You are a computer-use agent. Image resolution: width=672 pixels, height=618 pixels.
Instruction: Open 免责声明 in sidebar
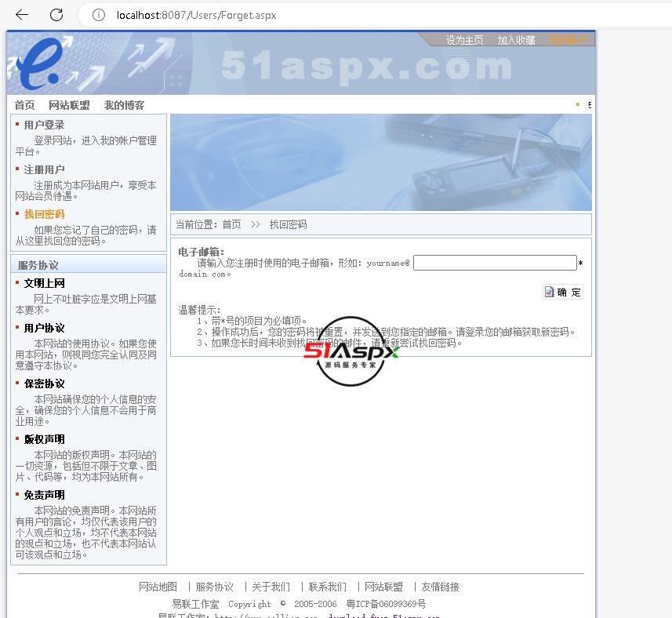44,495
